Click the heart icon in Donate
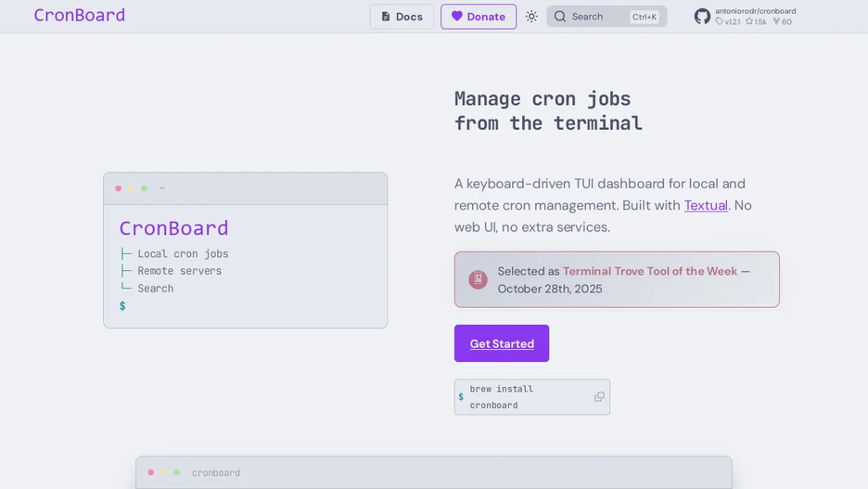Image resolution: width=868 pixels, height=489 pixels. [x=456, y=16]
